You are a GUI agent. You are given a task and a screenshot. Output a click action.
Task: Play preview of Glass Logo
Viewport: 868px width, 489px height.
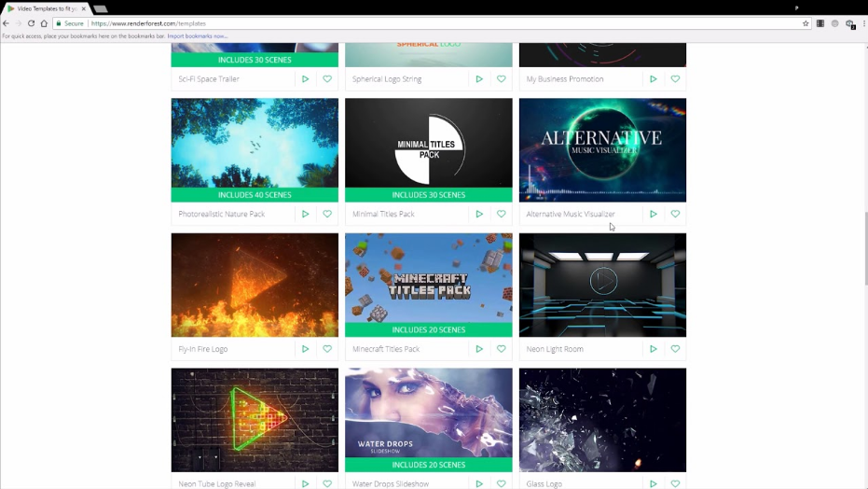point(654,483)
